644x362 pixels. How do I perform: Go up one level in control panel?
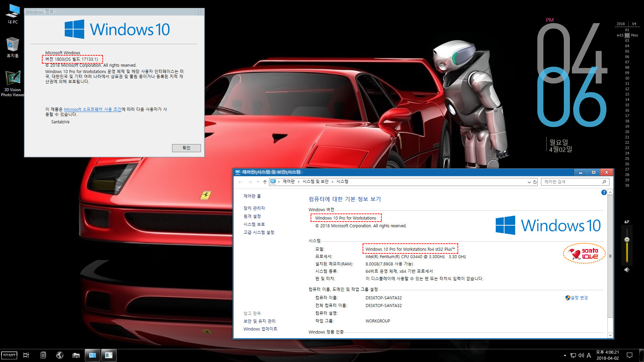point(265,182)
